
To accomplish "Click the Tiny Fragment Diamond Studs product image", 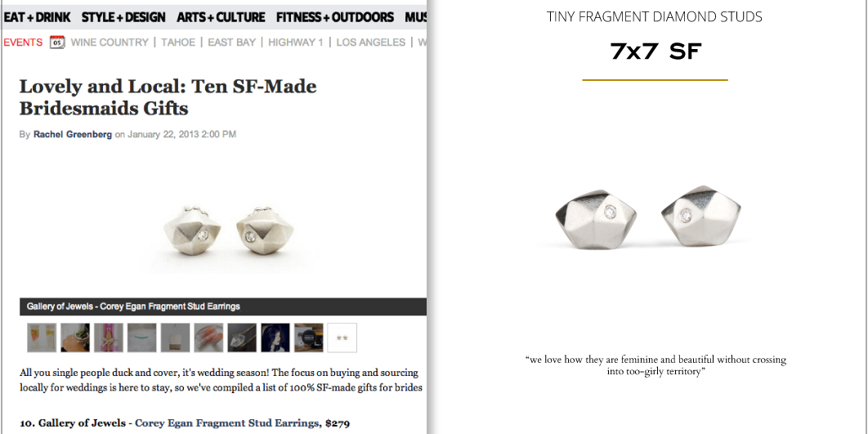I will [x=654, y=217].
